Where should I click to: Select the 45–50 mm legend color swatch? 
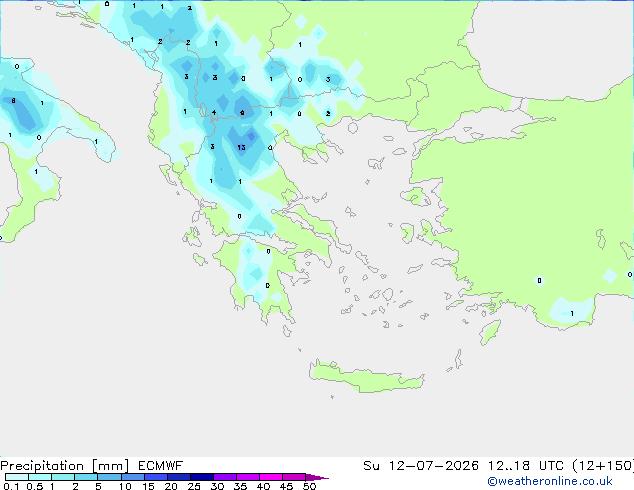294,477
